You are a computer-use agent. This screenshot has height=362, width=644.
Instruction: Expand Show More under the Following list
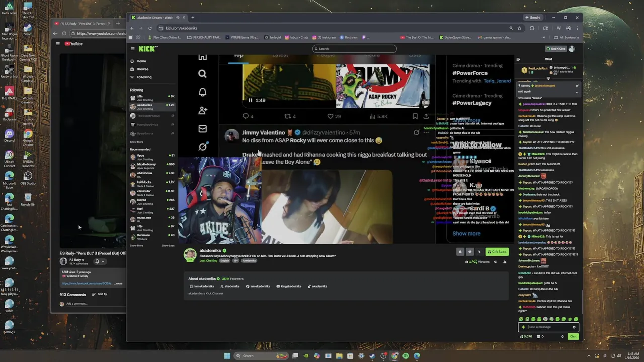point(136,142)
